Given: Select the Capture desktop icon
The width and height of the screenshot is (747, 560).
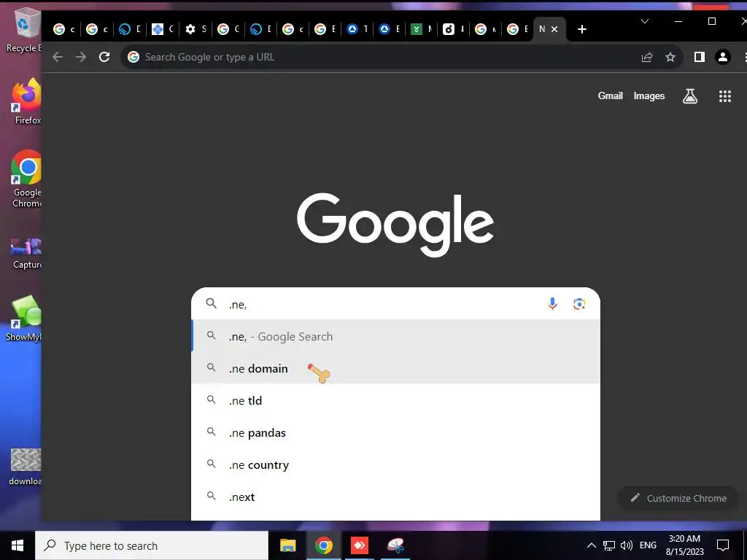Looking at the screenshot, I should (x=27, y=253).
